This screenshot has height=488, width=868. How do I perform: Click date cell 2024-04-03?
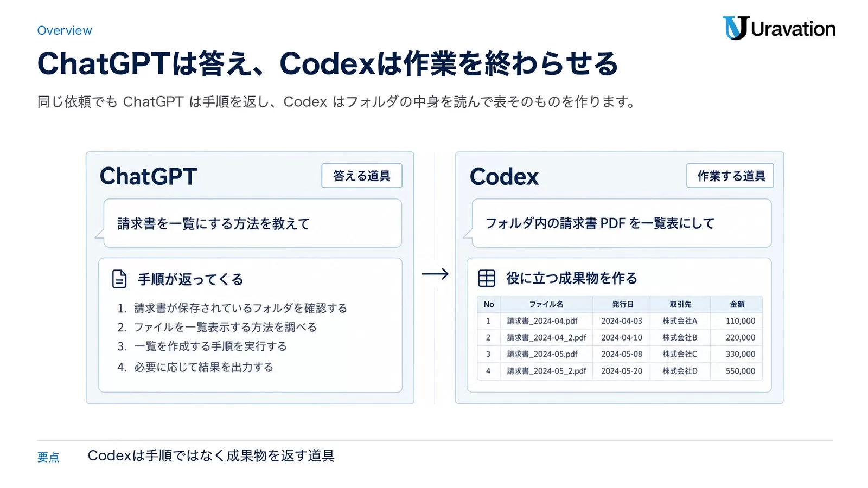622,321
